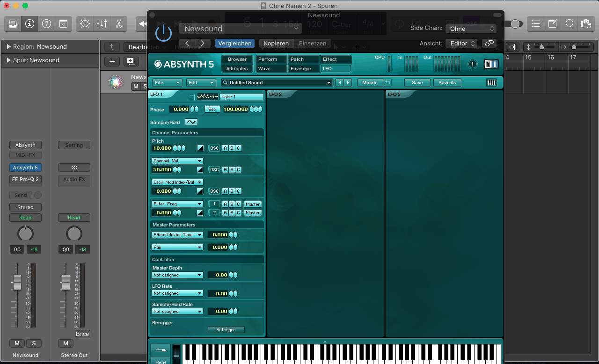This screenshot has width=599, height=364.
Task: Click the plug-in link chain icon
Action: coord(489,43)
